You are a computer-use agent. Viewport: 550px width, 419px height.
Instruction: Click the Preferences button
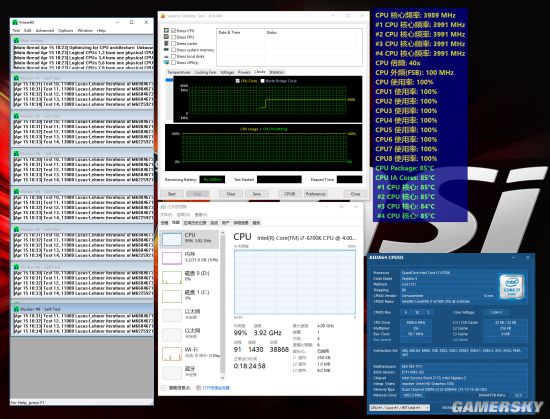[x=315, y=194]
